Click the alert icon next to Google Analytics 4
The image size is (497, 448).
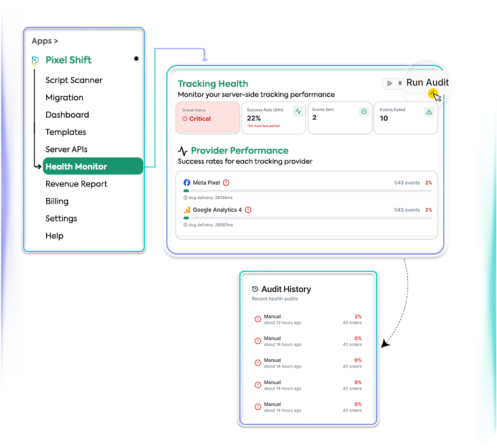248,209
